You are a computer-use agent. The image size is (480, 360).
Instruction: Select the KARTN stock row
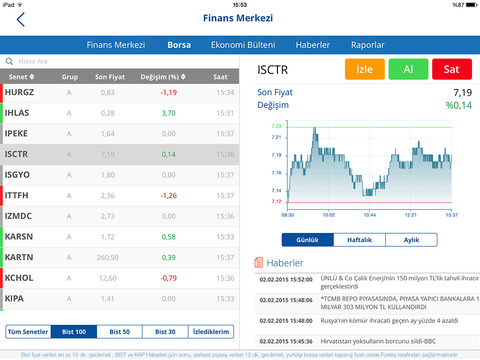click(x=120, y=257)
